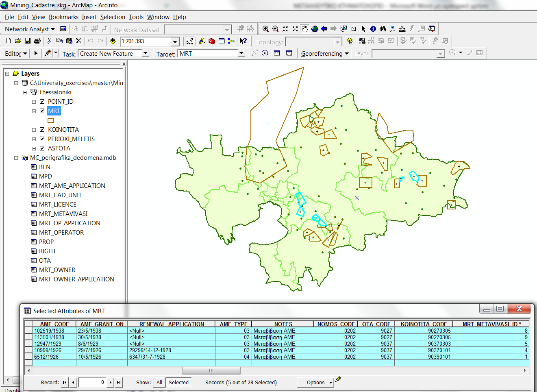Open the Editor dropdown menu
537x392 pixels.
point(16,54)
